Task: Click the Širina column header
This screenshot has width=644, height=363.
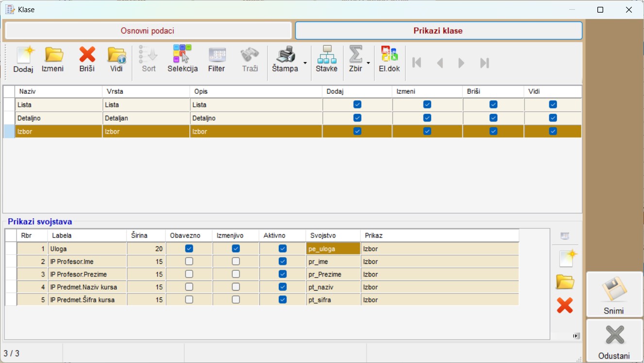Action: pyautogui.click(x=146, y=236)
